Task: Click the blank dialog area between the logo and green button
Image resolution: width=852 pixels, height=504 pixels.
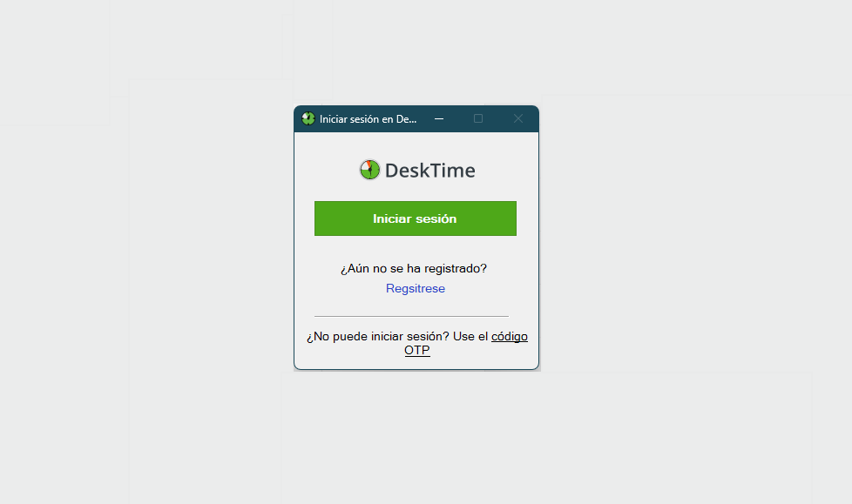Action: (416, 191)
